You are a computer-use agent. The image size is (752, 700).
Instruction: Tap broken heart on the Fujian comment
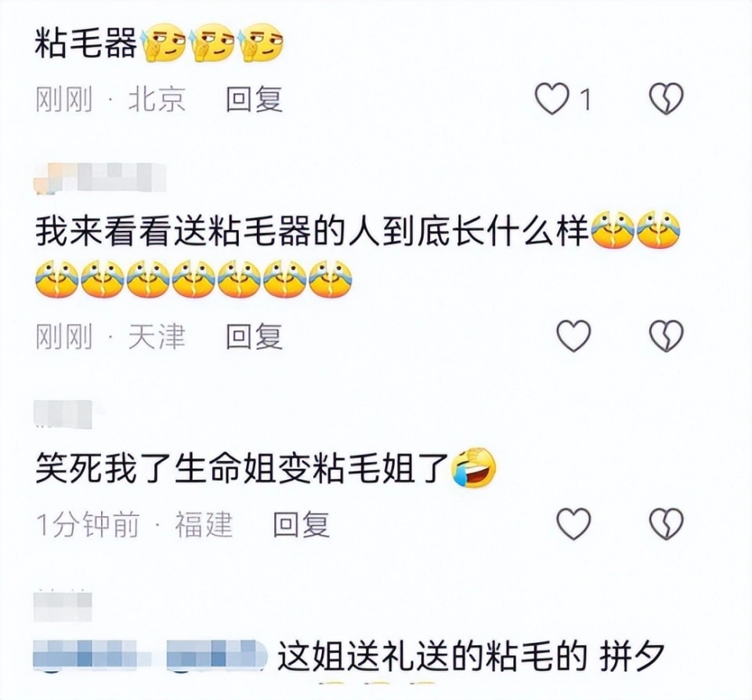666,524
